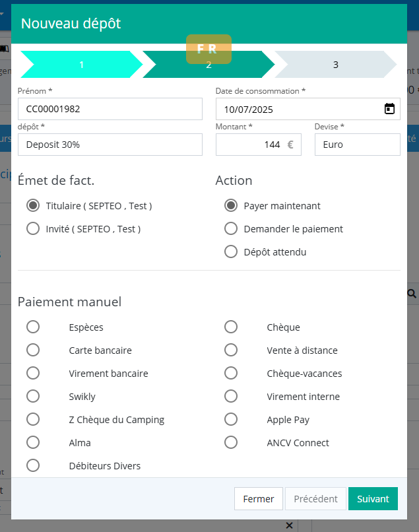Pick Apple Pay payment method
The width and height of the screenshot is (419, 532).
pos(231,420)
